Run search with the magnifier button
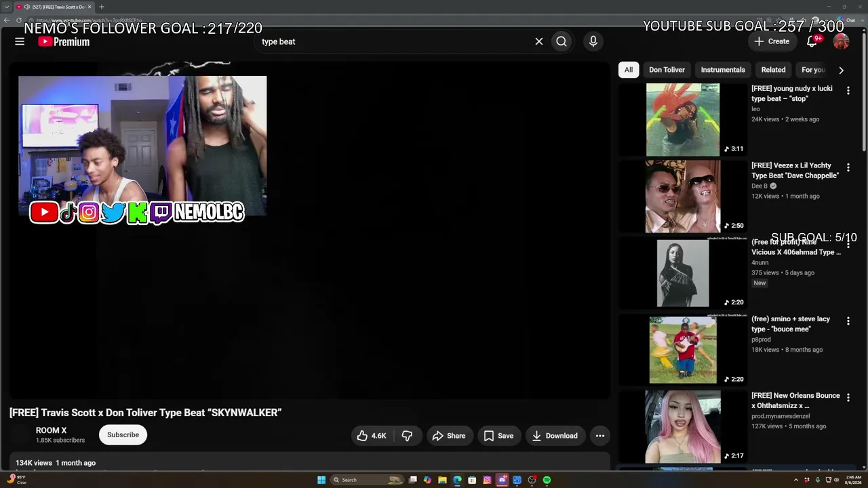The image size is (868, 488). [x=561, y=41]
